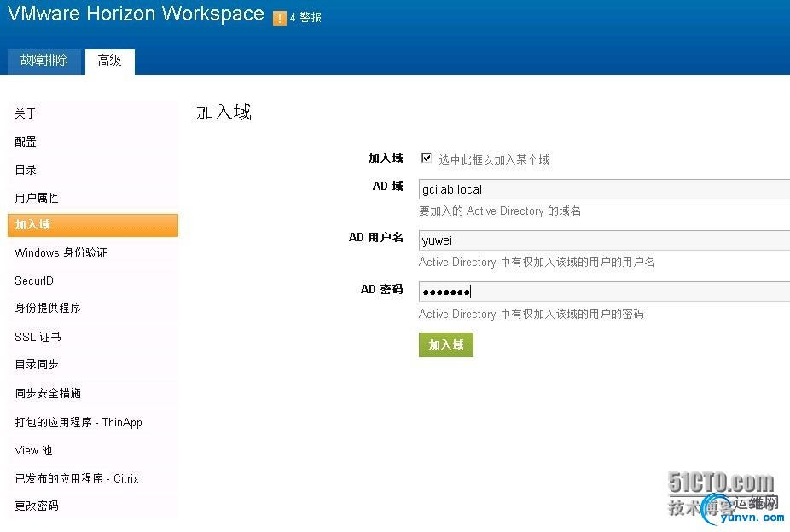Screen dimensions: 790x532
Task: Click the AD 域 field containing gcilab.local
Action: click(x=604, y=189)
